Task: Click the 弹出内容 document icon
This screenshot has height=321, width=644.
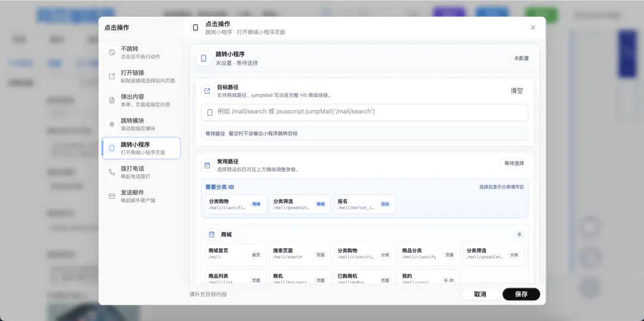Action: coord(112,100)
